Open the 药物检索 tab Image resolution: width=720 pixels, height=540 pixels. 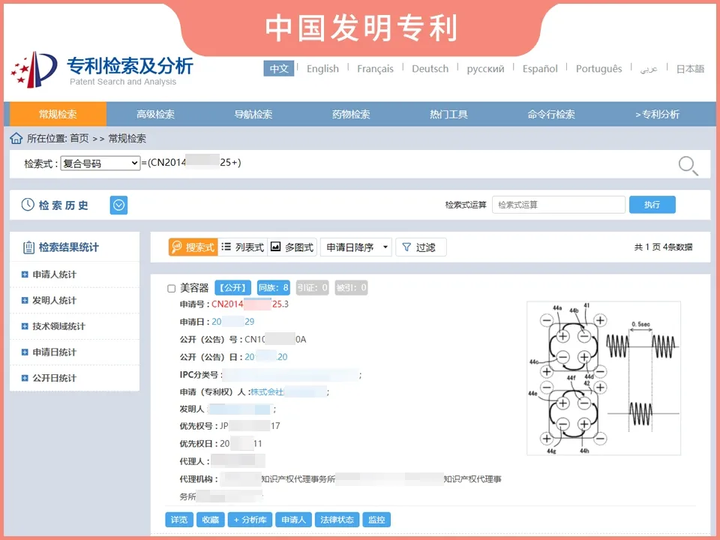click(351, 114)
